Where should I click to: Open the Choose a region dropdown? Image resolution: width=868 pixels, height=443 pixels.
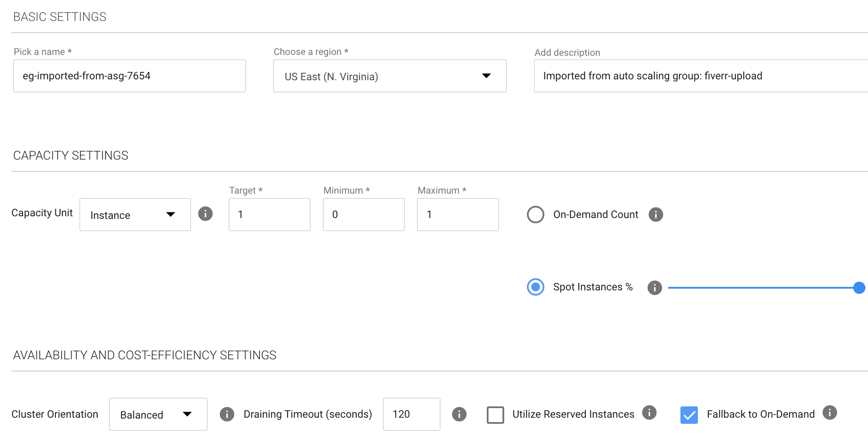(390, 76)
